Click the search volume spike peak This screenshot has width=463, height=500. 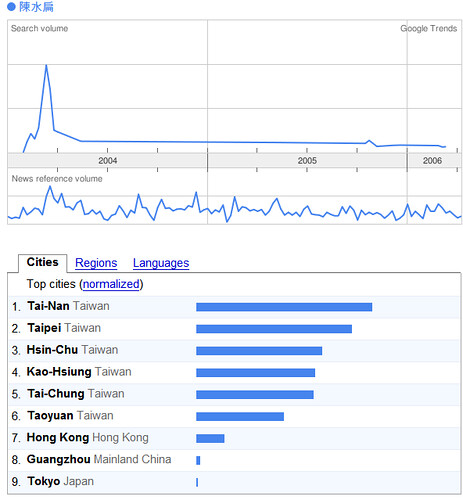tap(46, 66)
